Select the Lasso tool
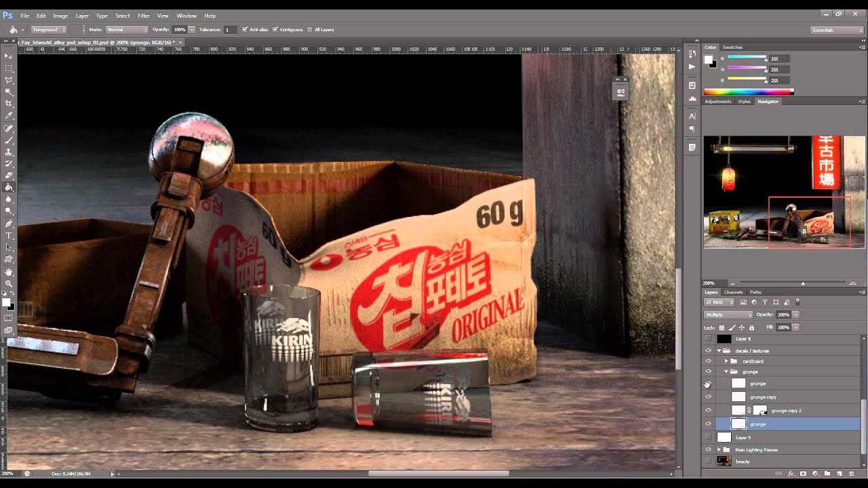 [9, 80]
